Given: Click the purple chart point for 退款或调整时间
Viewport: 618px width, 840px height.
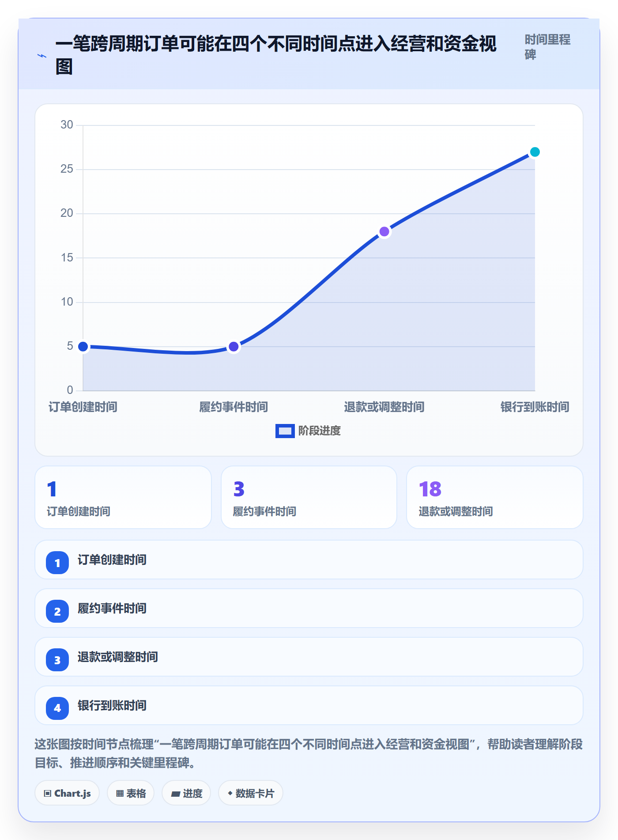Looking at the screenshot, I should [x=384, y=231].
